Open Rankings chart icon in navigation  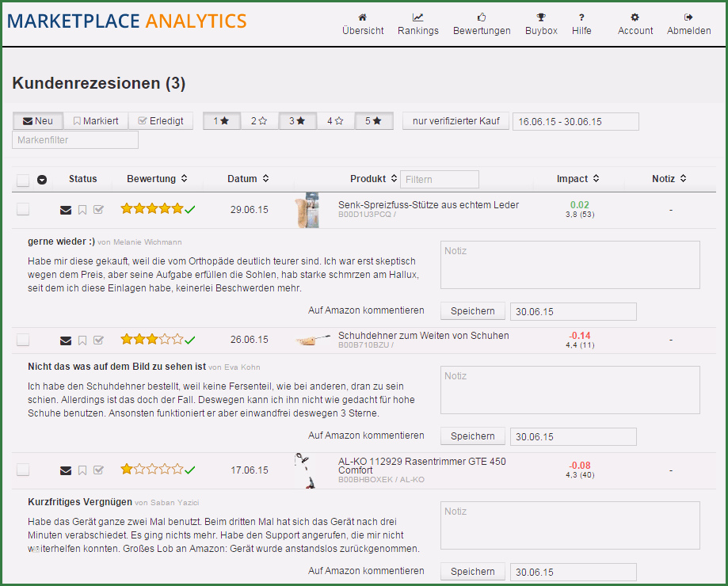417,17
